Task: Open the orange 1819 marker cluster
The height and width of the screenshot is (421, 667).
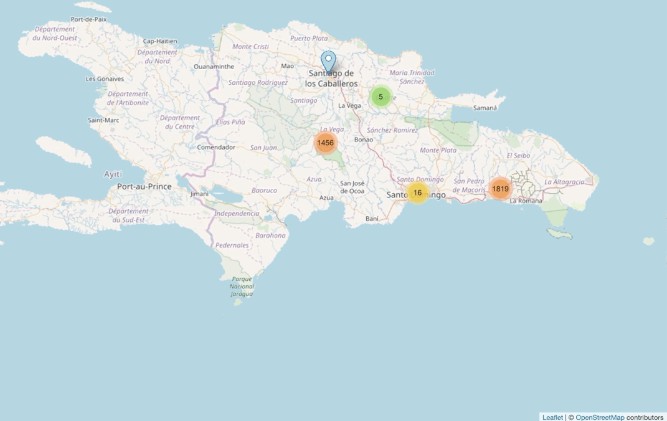Action: (500, 188)
